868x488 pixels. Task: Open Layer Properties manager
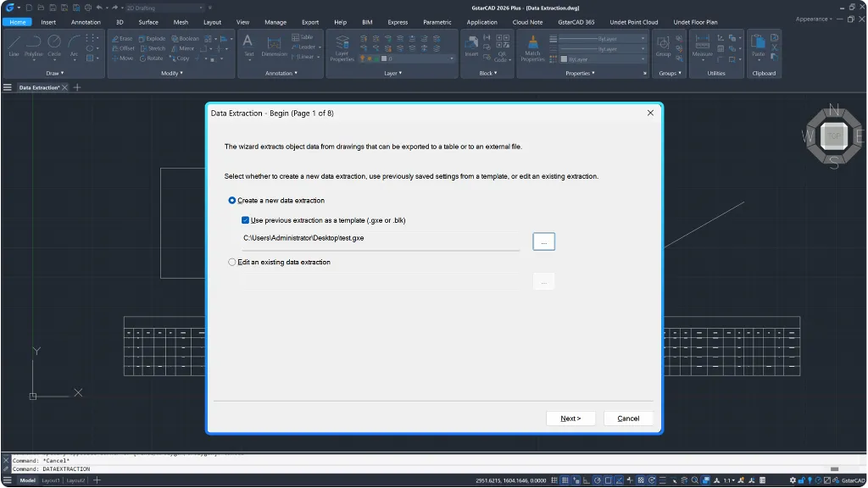(x=342, y=48)
